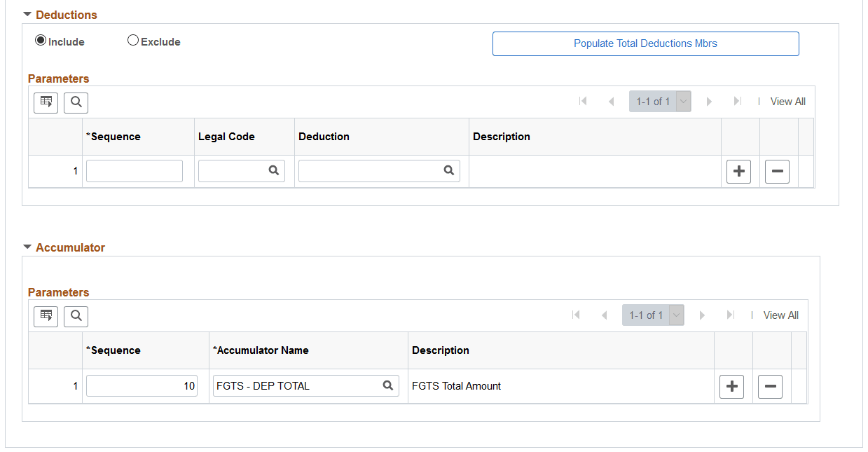Add a row in Deductions grid

tap(738, 172)
